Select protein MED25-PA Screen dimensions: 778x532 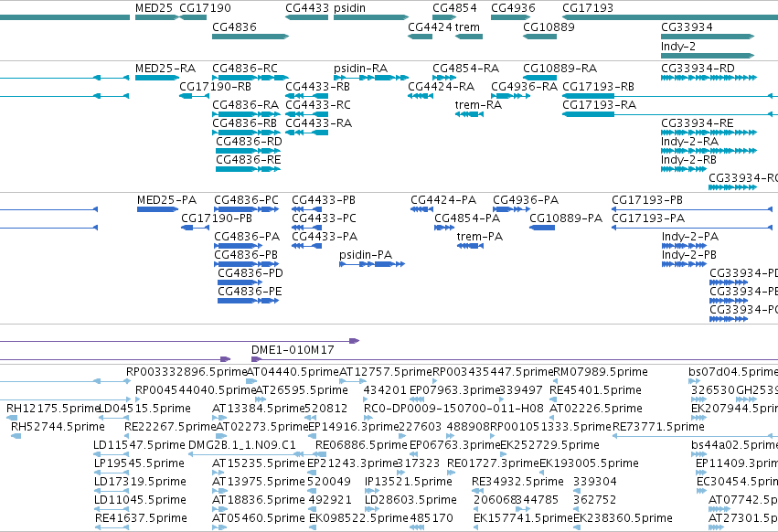(158, 209)
